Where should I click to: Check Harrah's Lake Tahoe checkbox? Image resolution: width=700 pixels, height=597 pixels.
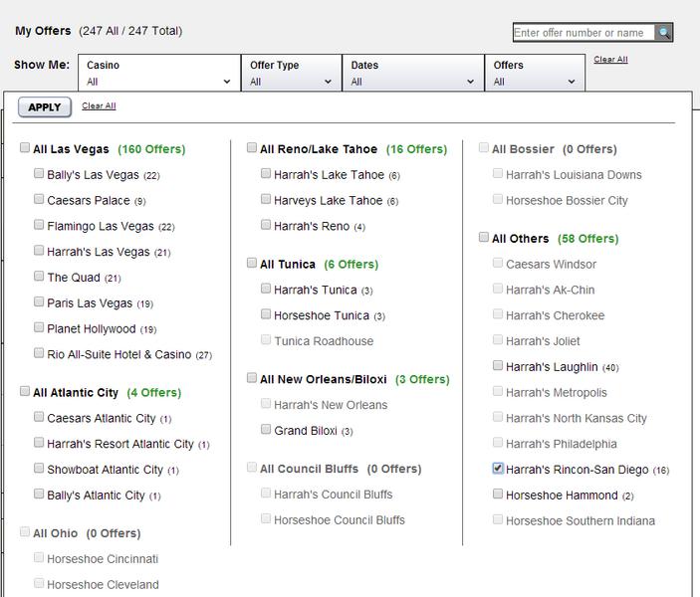click(266, 173)
